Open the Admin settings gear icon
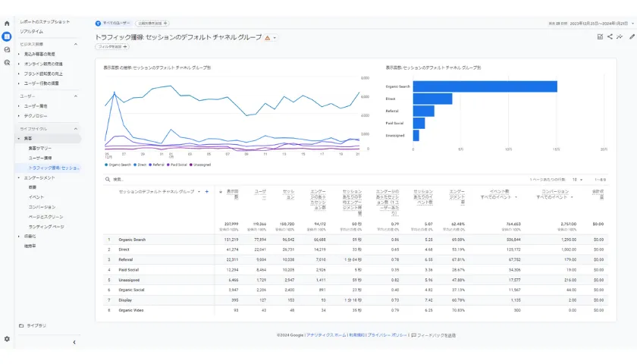The image size is (637, 364). [x=7, y=339]
